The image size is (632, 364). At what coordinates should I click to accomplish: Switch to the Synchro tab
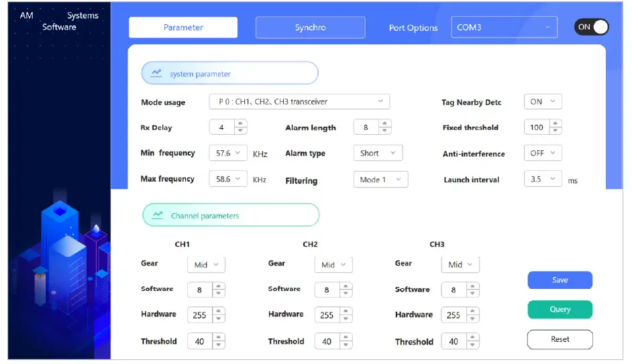click(311, 27)
